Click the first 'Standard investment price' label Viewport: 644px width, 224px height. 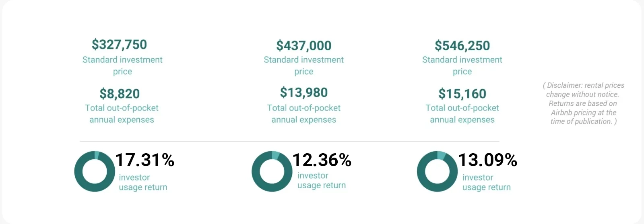[x=122, y=65]
